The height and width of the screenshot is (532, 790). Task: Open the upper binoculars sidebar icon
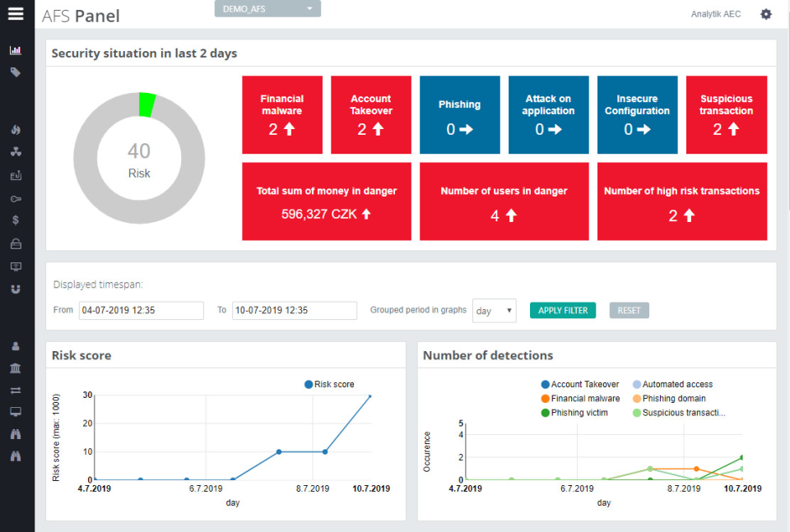[16, 434]
